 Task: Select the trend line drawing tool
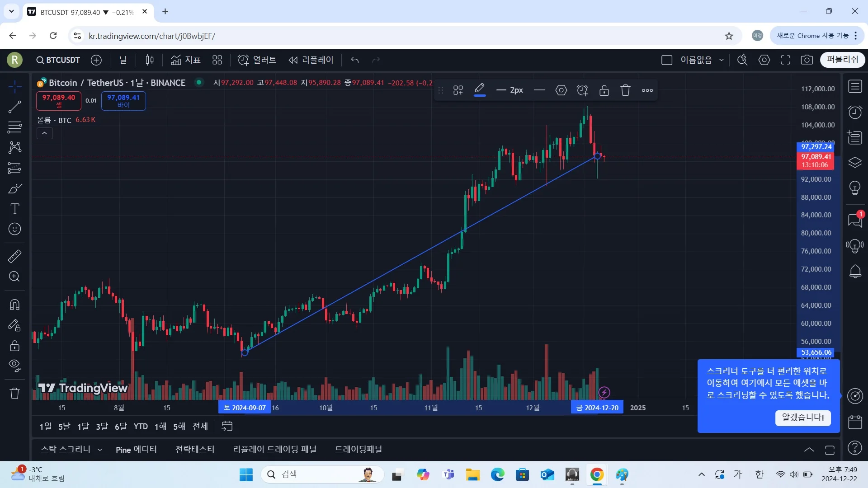click(x=14, y=107)
